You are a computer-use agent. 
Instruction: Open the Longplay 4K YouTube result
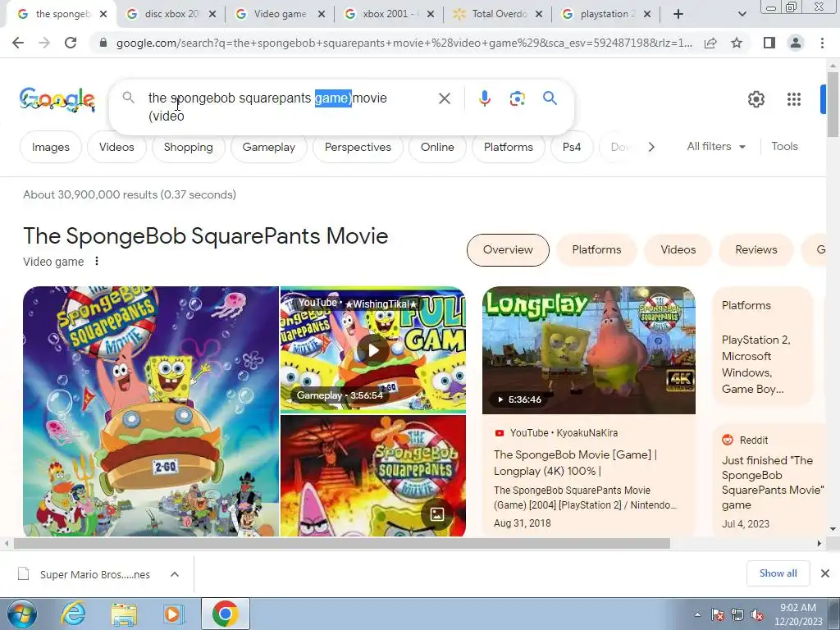(x=575, y=463)
